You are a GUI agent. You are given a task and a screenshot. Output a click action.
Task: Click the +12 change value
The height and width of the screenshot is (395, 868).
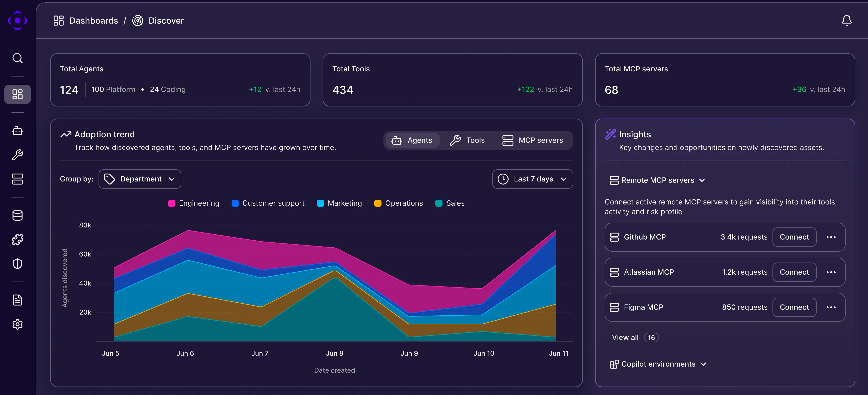click(255, 89)
